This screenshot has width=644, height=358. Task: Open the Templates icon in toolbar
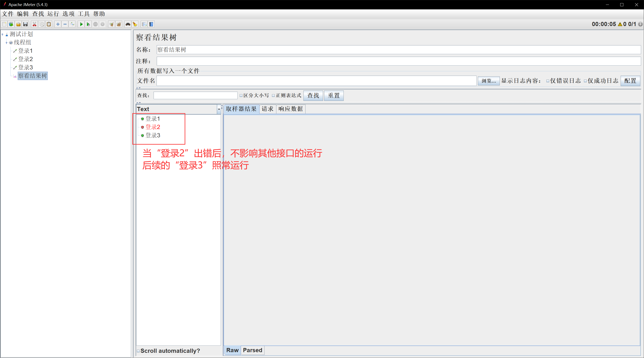[x=11, y=24]
